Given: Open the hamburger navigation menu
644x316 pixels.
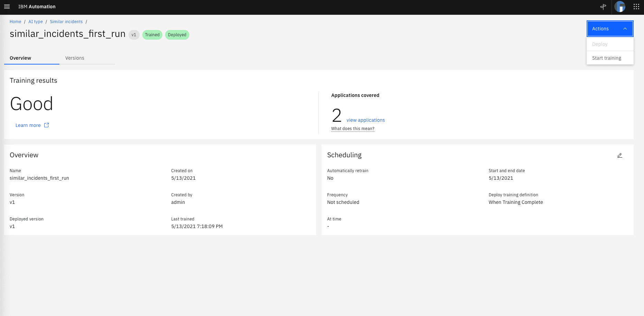Looking at the screenshot, I should (x=7, y=7).
